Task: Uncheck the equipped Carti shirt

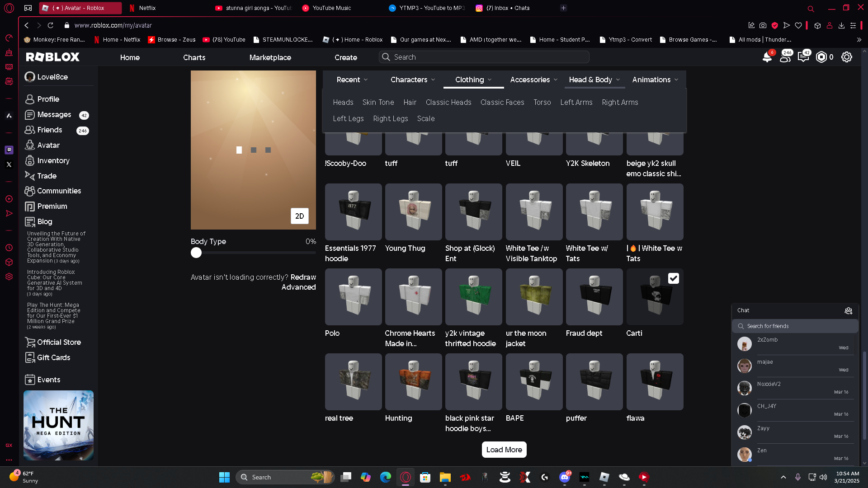Action: pyautogui.click(x=673, y=278)
